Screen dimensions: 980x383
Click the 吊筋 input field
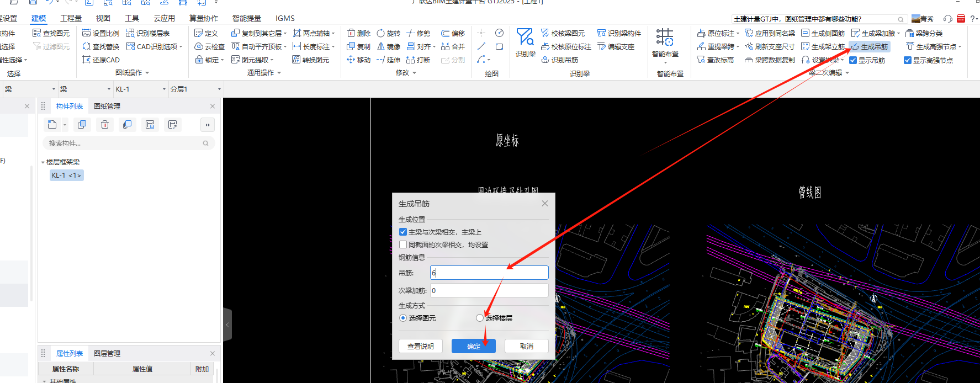489,273
